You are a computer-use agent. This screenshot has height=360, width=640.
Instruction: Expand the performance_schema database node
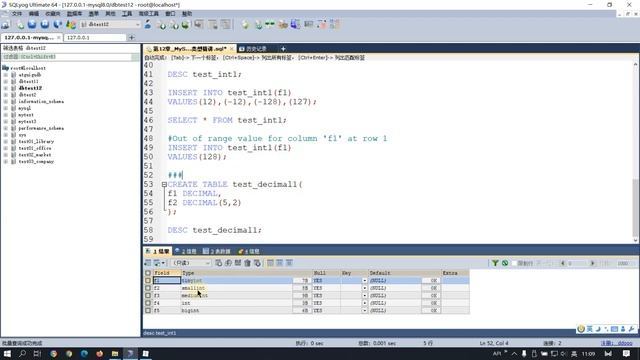click(x=6, y=128)
